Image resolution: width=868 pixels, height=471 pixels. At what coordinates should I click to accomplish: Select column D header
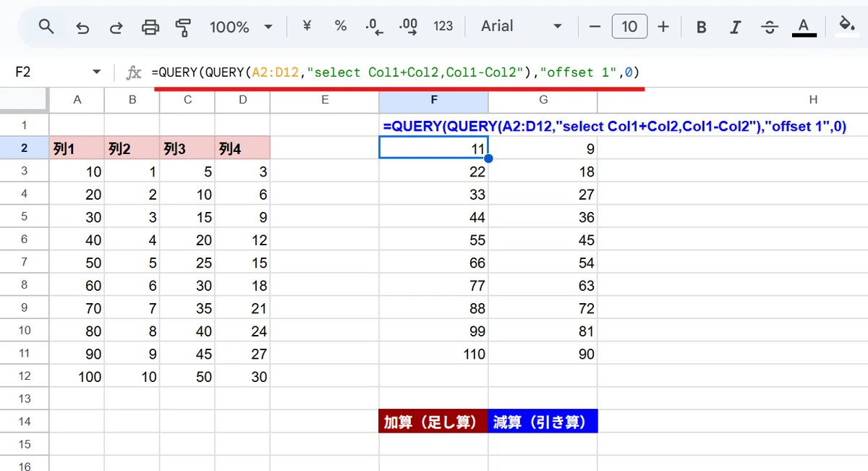click(242, 100)
